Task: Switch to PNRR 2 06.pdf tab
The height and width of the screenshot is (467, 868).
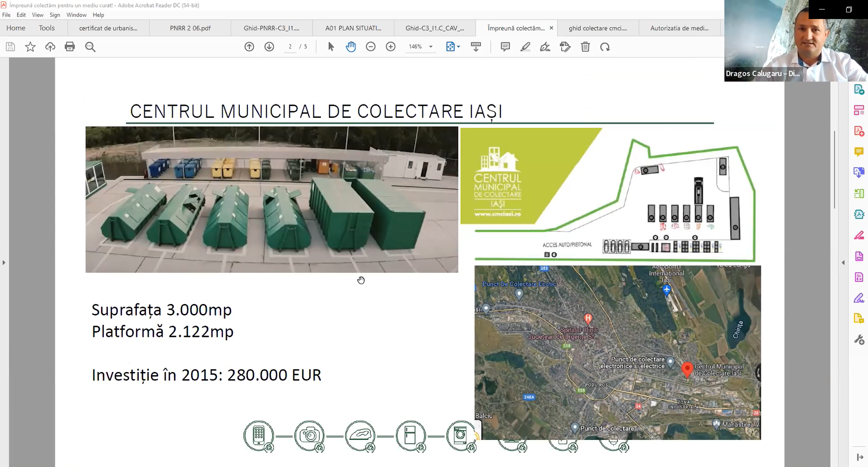Action: coord(190,28)
